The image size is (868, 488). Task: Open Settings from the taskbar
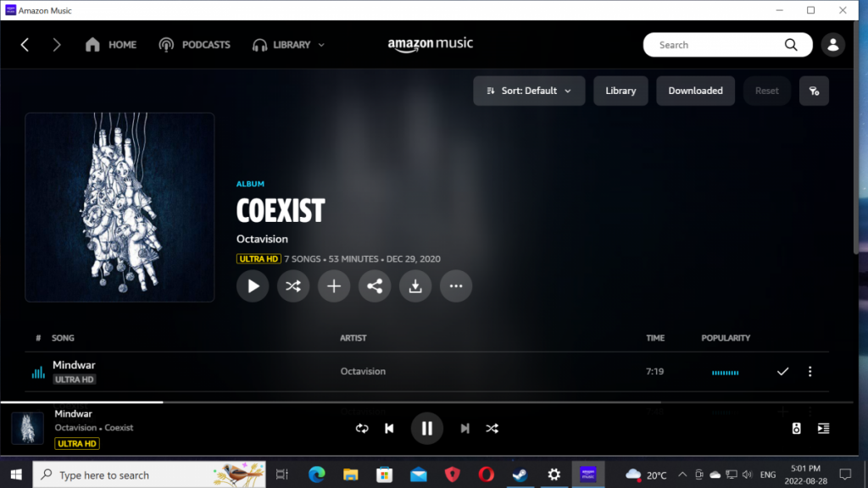pyautogui.click(x=554, y=474)
